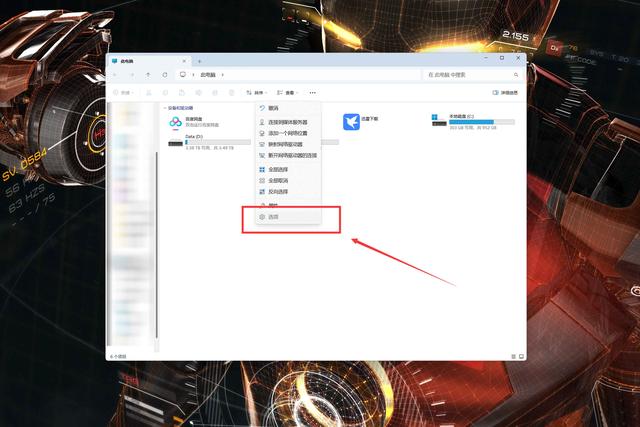The height and width of the screenshot is (427, 640).
Task: Select the 百度网盘 item
Action: click(x=194, y=122)
